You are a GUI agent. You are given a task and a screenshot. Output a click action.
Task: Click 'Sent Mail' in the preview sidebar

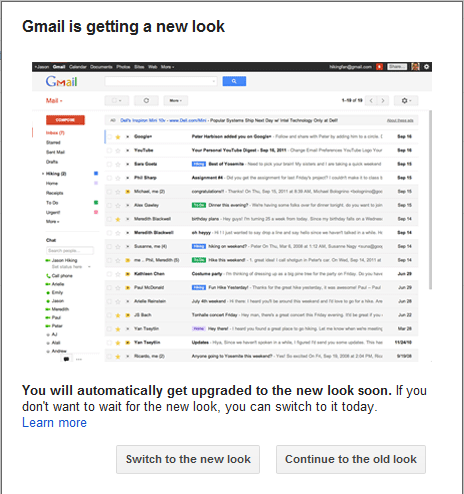coord(55,152)
